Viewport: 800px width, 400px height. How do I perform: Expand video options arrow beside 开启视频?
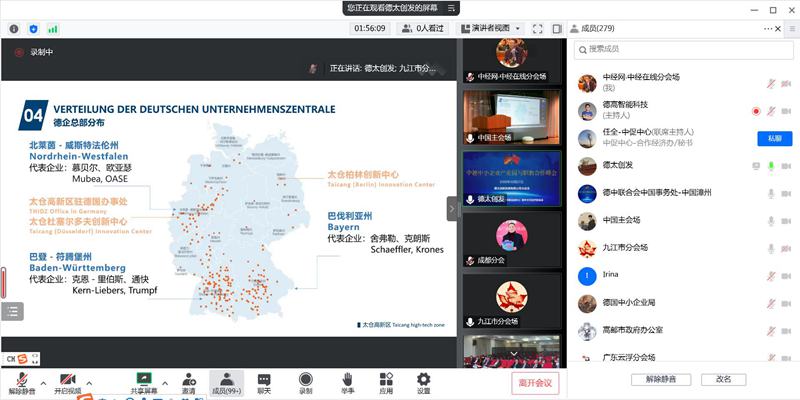click(89, 378)
